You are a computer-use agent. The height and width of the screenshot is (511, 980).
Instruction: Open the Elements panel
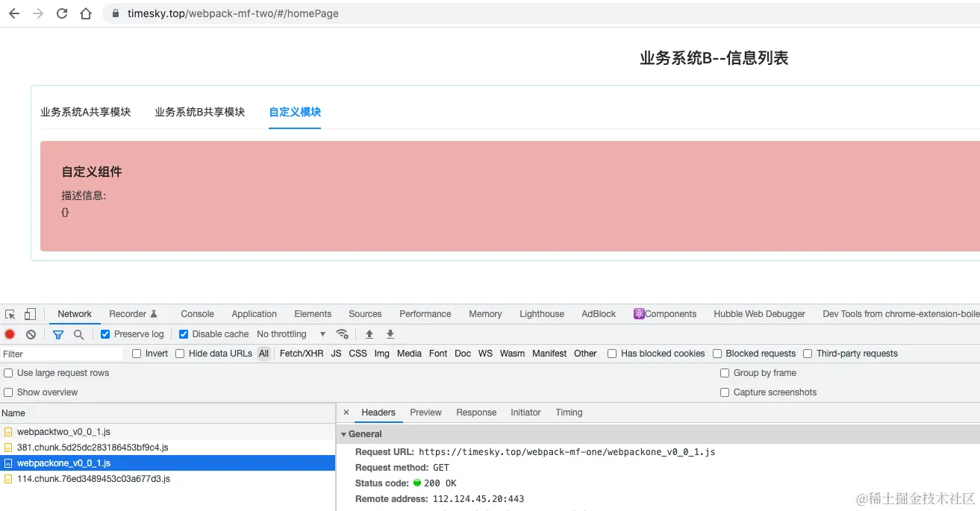tap(313, 314)
